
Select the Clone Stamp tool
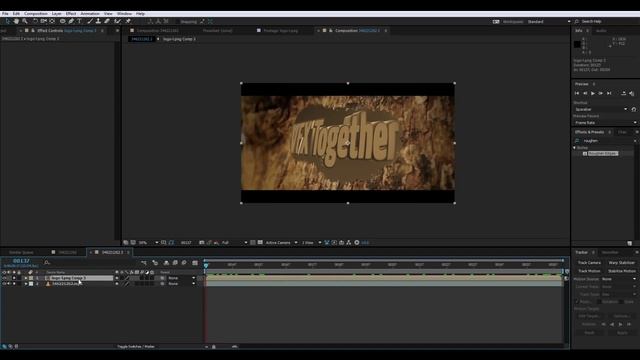[98, 21]
